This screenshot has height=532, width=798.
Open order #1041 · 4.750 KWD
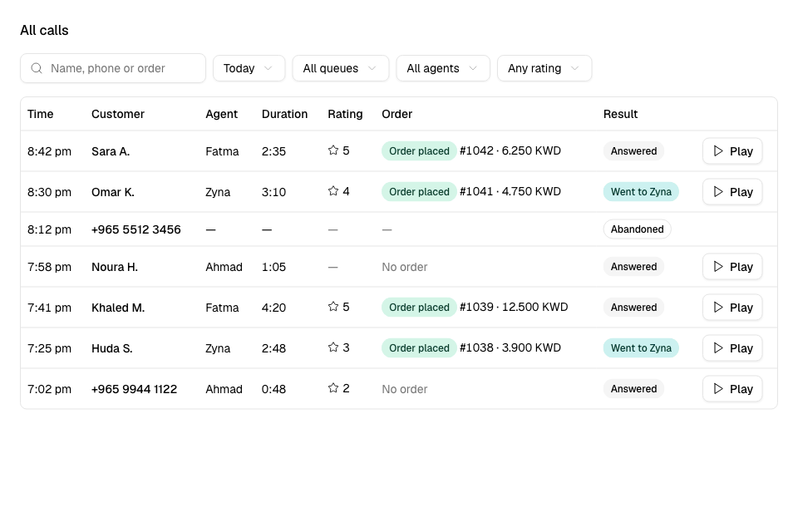(510, 191)
